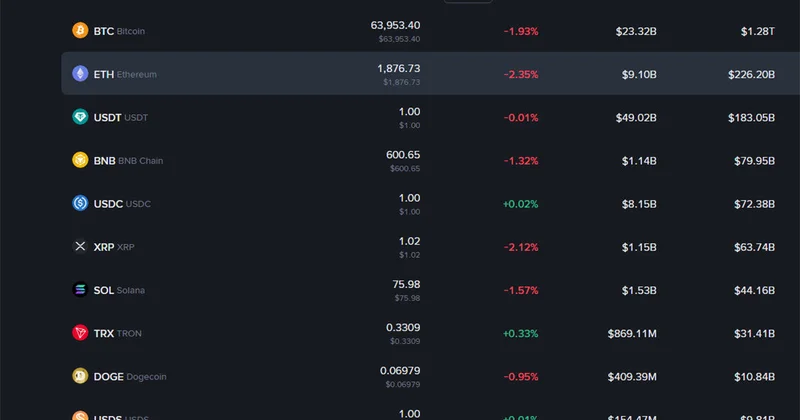Click TRON's +0.33% change value

click(520, 334)
